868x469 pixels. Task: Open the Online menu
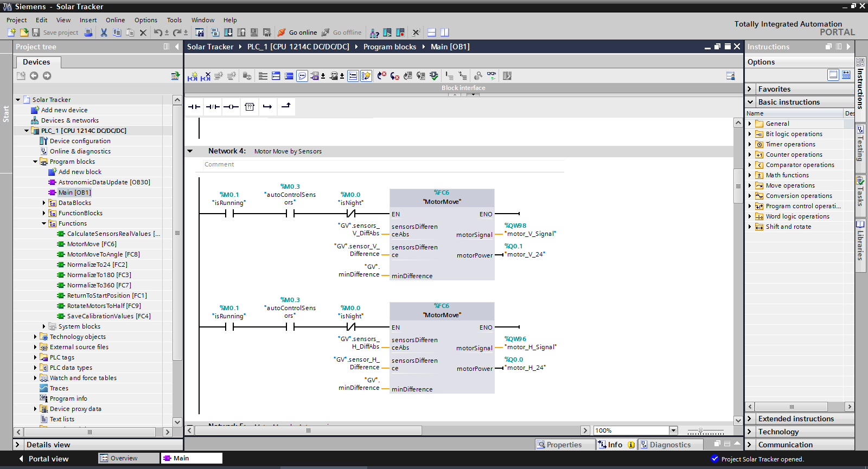click(x=116, y=20)
